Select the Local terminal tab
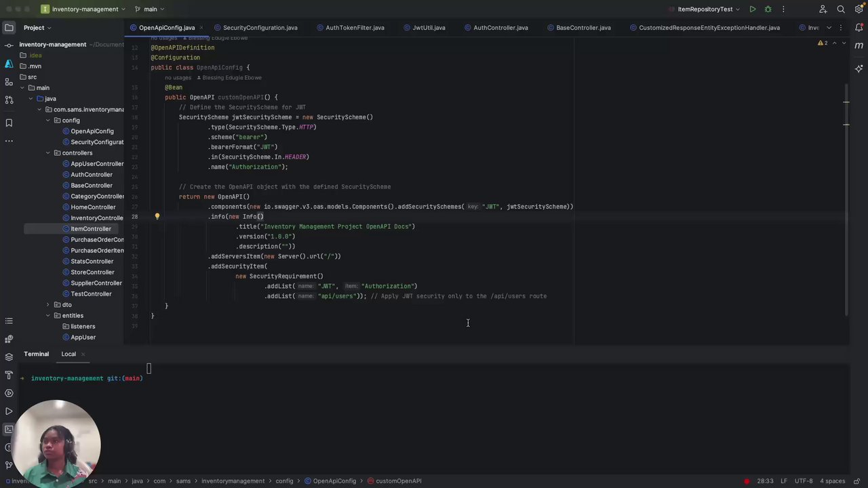This screenshot has height=488, width=868. 68,354
